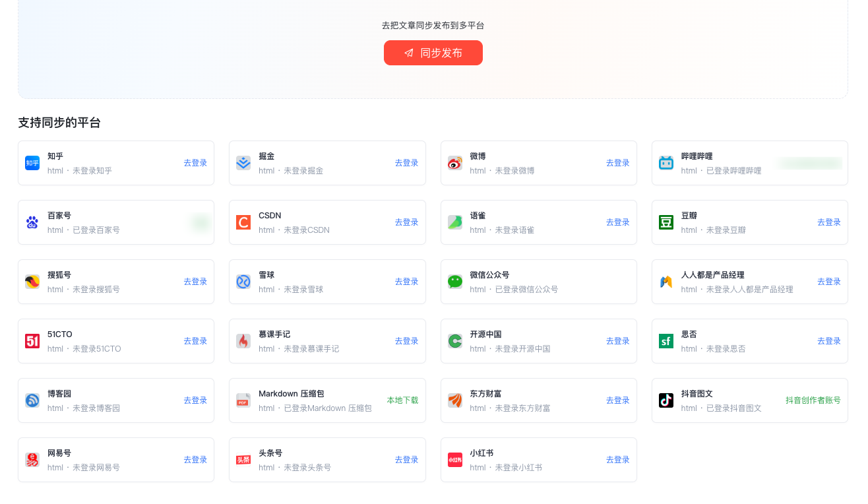Open 去登录 for 慕课手记
The width and height of the screenshot is (868, 504).
pos(406,341)
